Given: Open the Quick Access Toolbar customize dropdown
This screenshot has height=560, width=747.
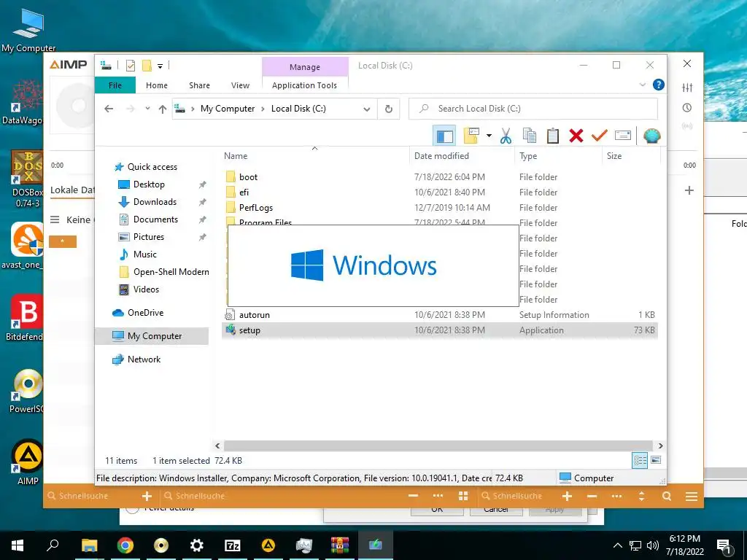Looking at the screenshot, I should pos(160,66).
